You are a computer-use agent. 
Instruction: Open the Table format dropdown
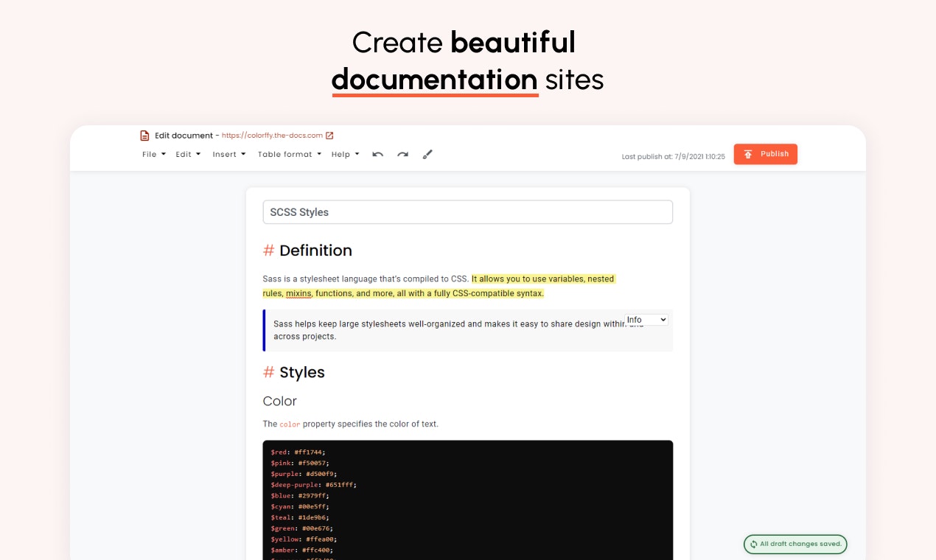(x=289, y=154)
